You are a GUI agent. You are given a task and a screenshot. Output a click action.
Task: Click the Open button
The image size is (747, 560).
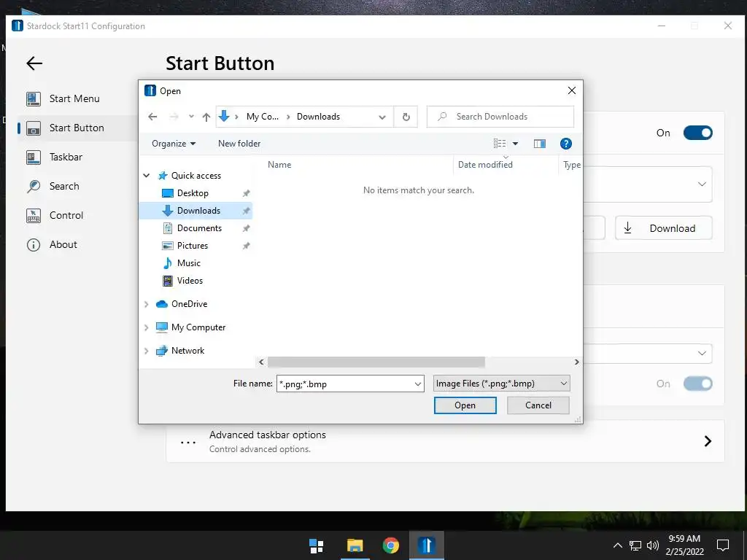465,405
